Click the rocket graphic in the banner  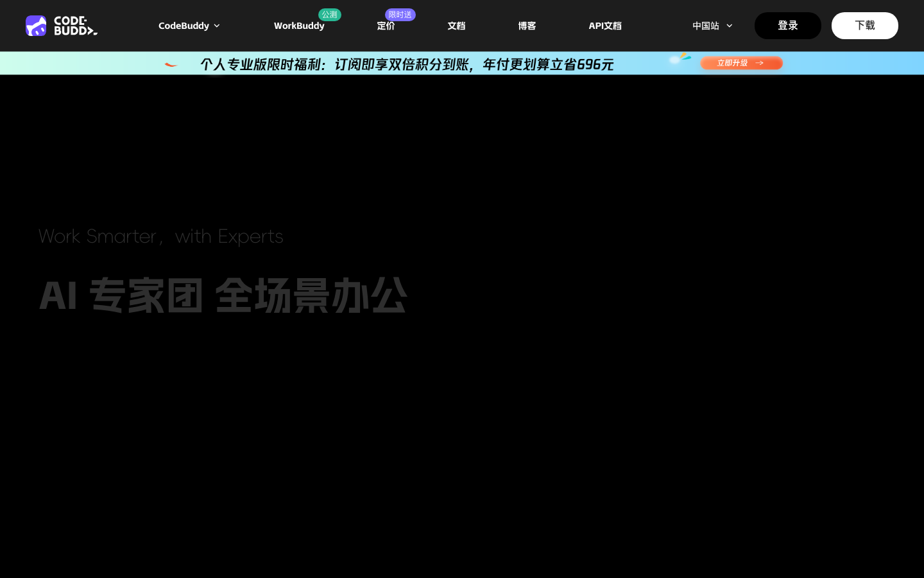[680, 59]
